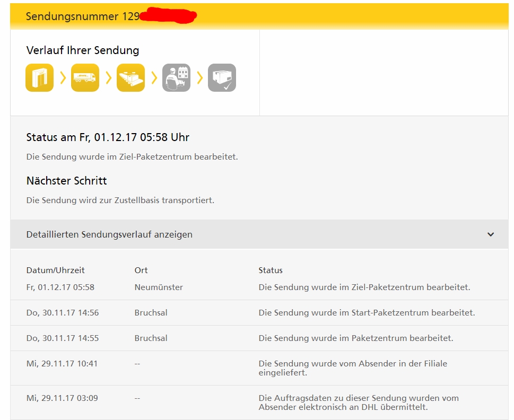This screenshot has width=514, height=420.
Task: Click the 'Nächster Schritt' heading
Action: (x=67, y=181)
